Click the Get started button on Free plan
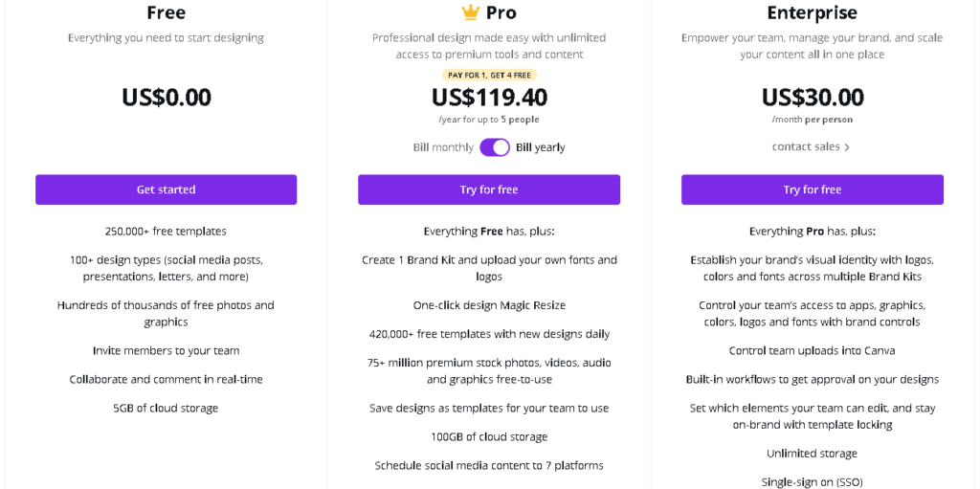 pos(167,189)
